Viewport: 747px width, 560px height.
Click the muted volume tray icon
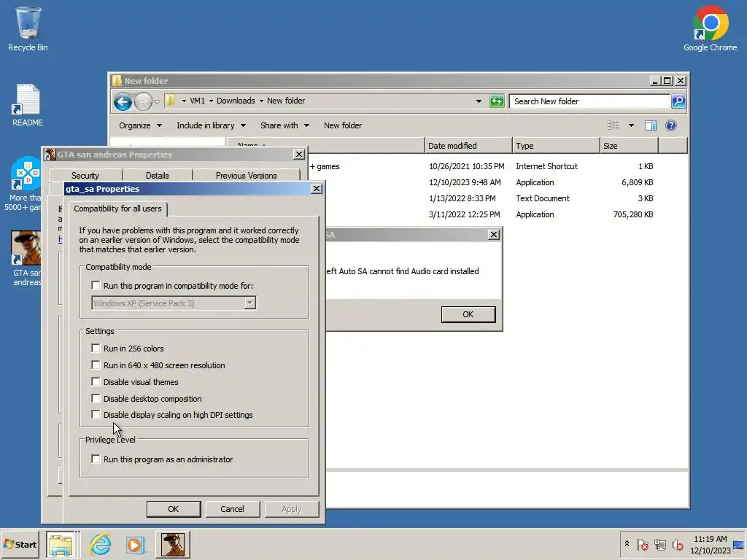coord(677,544)
